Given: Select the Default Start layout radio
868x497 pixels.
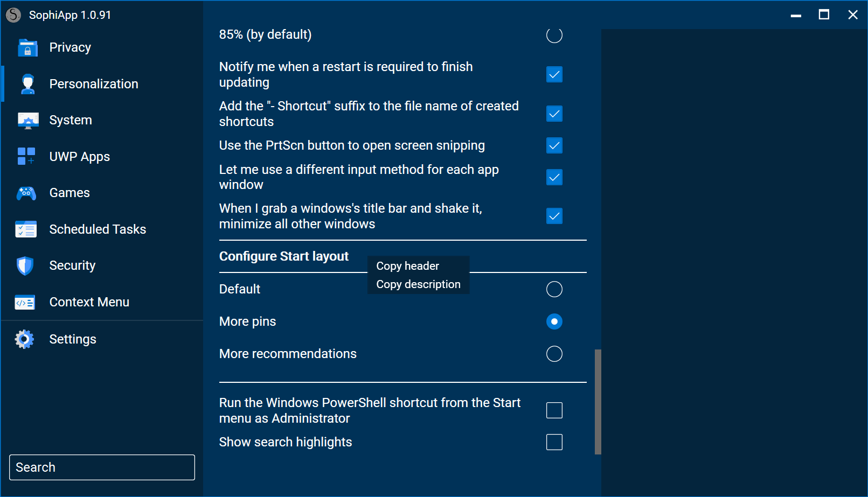Looking at the screenshot, I should pos(554,289).
